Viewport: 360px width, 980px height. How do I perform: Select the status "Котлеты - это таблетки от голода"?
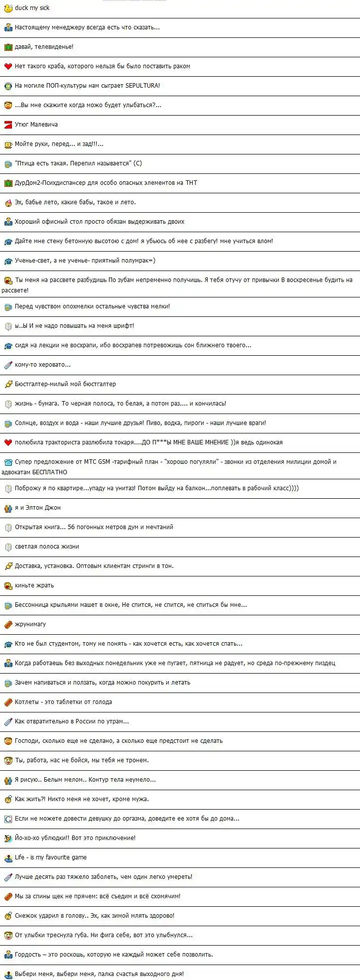coord(63,702)
